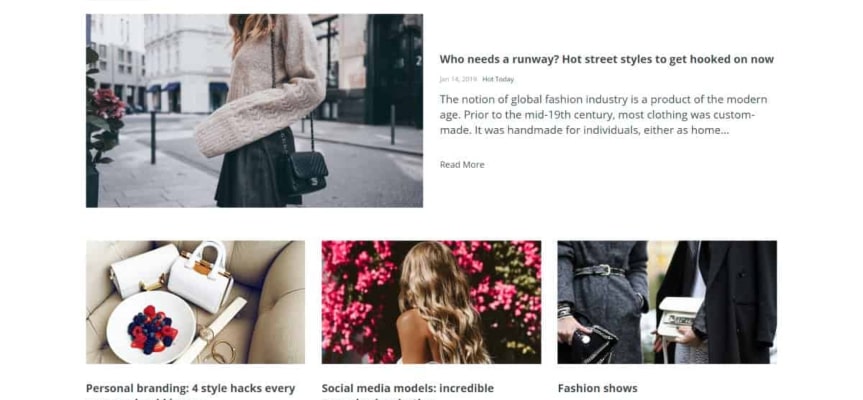
Task: Open the "Hot Today" category link
Action: point(498,79)
